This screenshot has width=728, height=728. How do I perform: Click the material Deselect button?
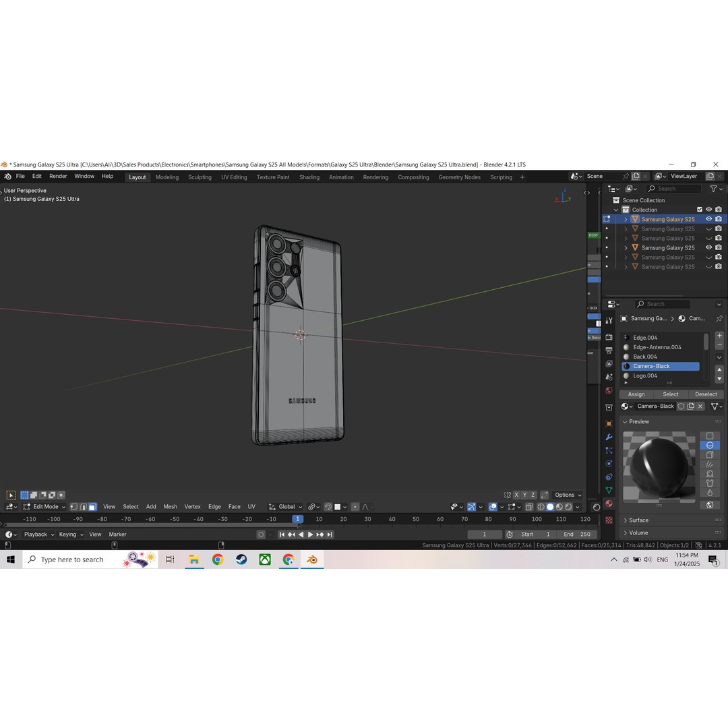pos(706,394)
